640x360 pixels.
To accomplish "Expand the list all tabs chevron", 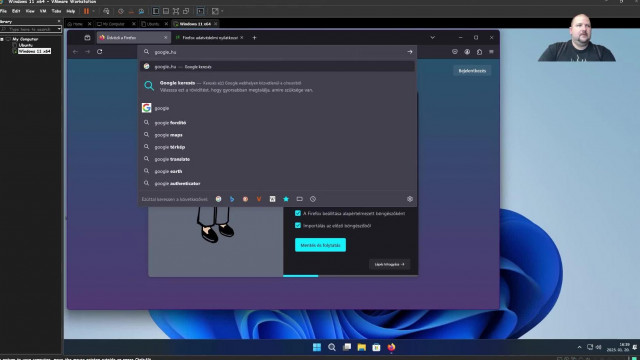I will coord(432,38).
